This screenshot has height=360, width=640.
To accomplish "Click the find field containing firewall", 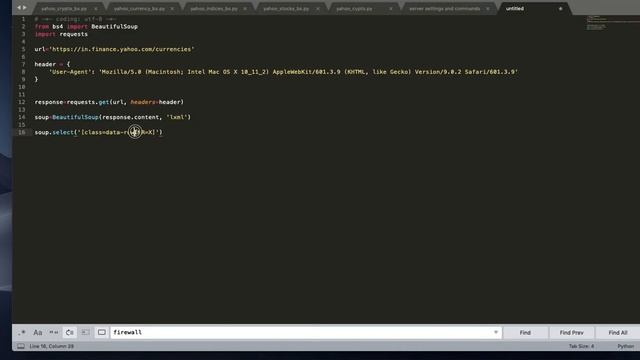I will (305, 332).
